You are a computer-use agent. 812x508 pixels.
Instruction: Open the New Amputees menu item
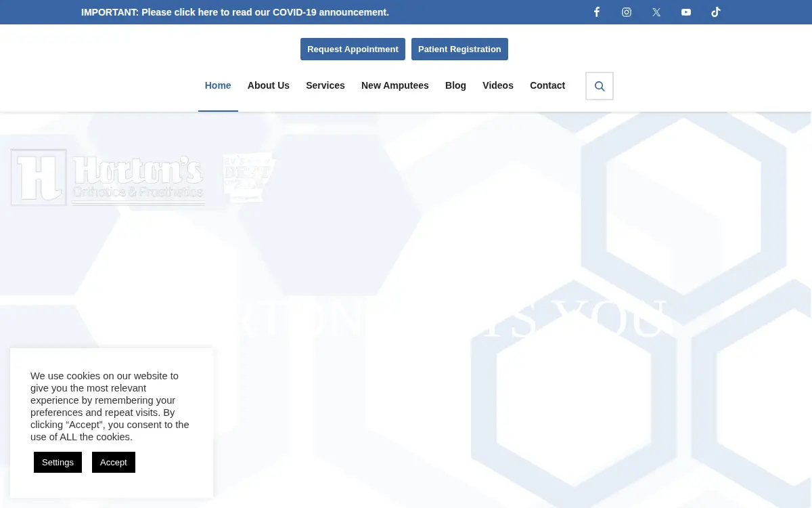[x=395, y=85]
